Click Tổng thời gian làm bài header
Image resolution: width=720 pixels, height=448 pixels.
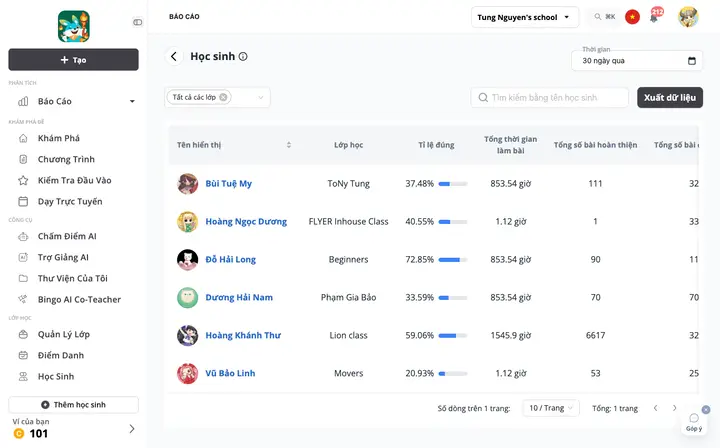click(x=510, y=145)
